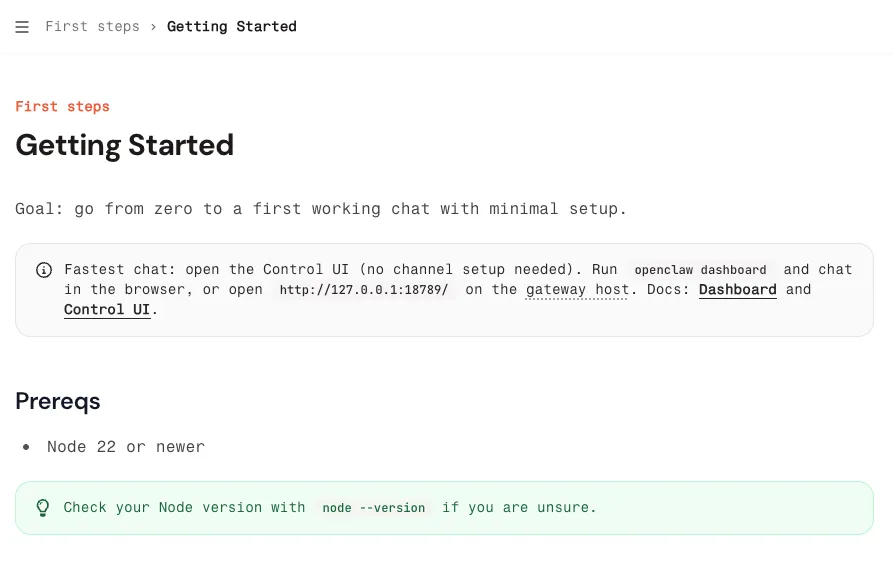Open the Dashboard docs link
The image size is (894, 567).
pos(737,290)
